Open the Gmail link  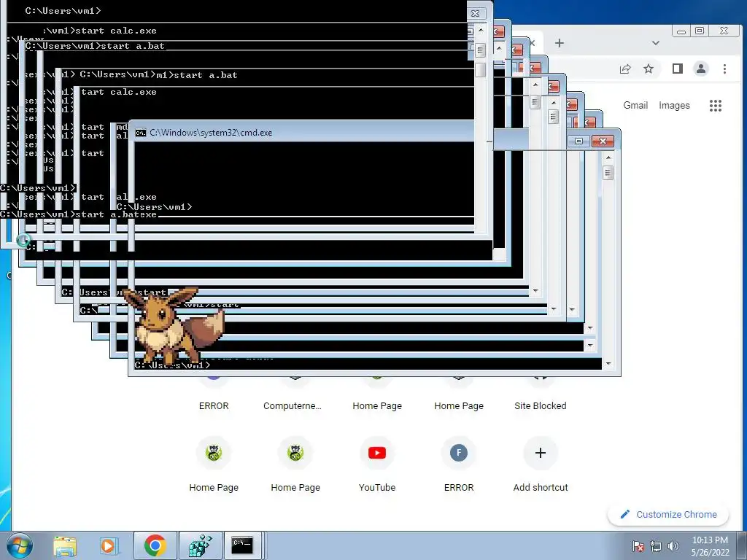point(635,105)
